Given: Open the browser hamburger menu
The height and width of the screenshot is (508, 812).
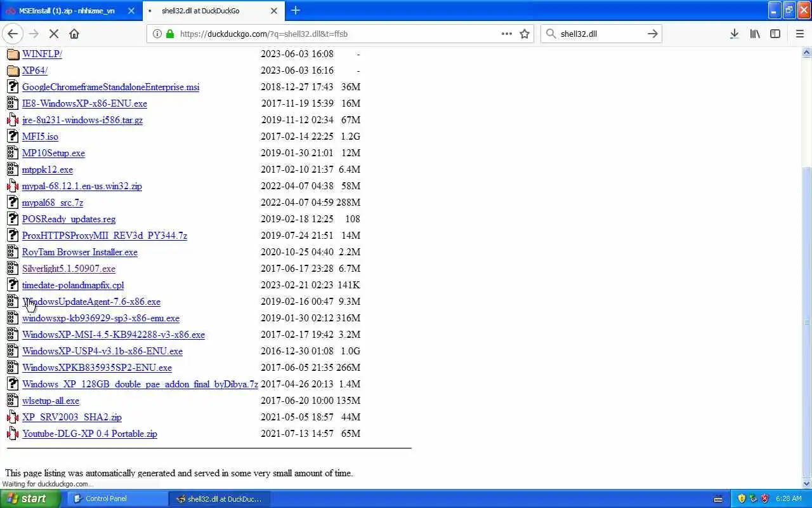Looking at the screenshot, I should [800, 34].
